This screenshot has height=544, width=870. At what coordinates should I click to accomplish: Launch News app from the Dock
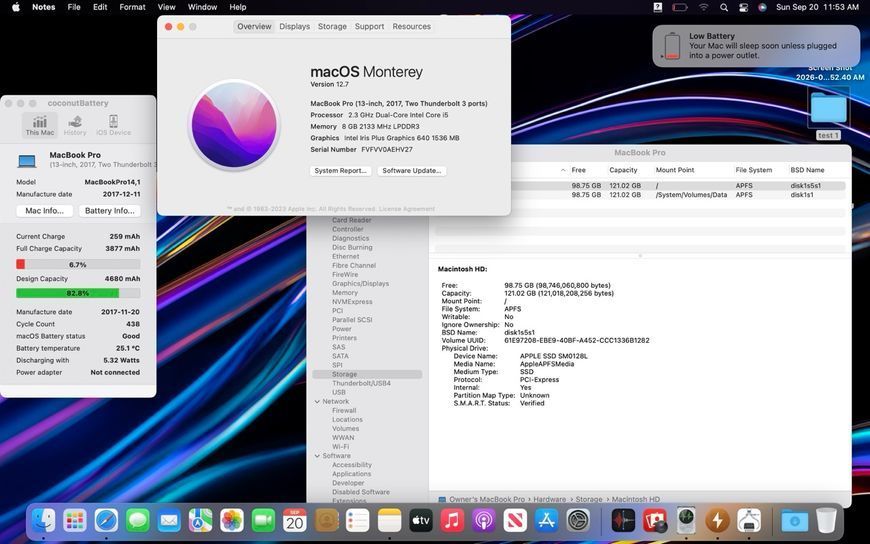click(x=515, y=521)
